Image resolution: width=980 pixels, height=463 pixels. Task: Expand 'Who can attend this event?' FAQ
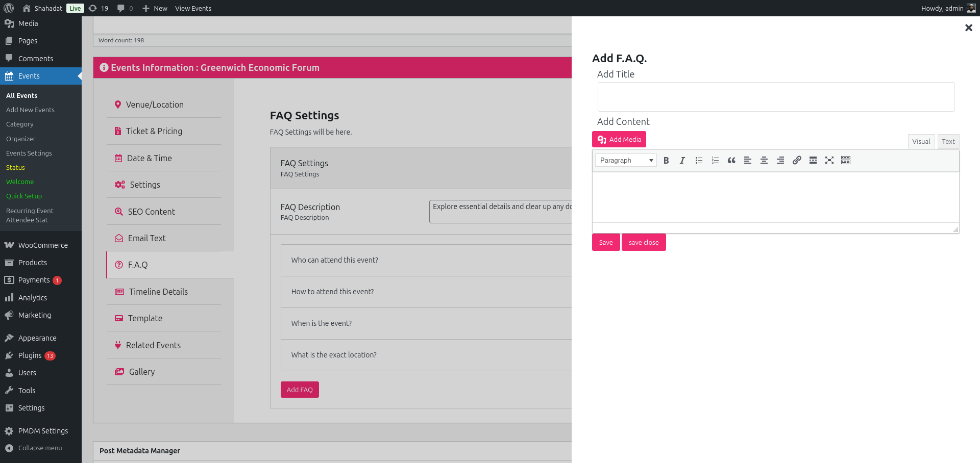(426, 260)
